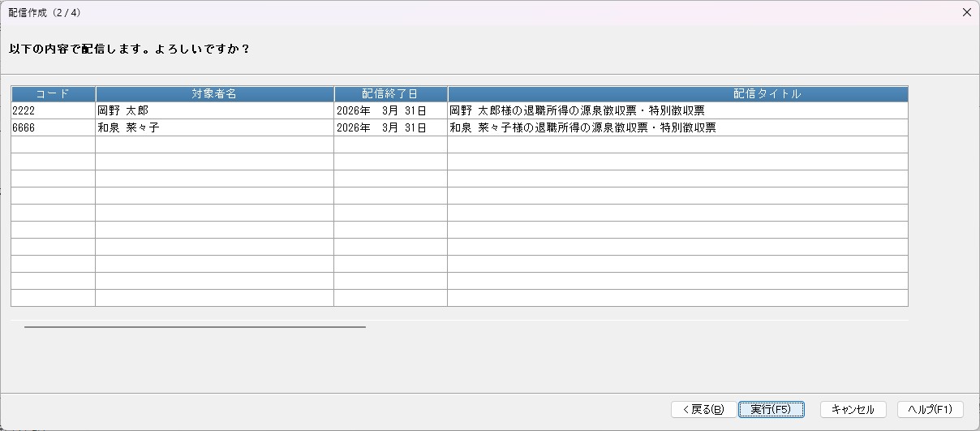Click the 実行(F5) button

(771, 409)
